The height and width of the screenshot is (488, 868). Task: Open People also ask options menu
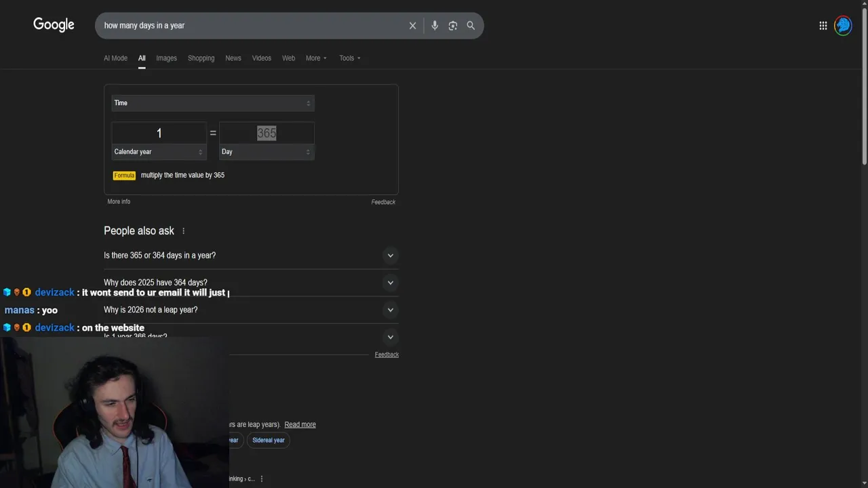tap(183, 231)
